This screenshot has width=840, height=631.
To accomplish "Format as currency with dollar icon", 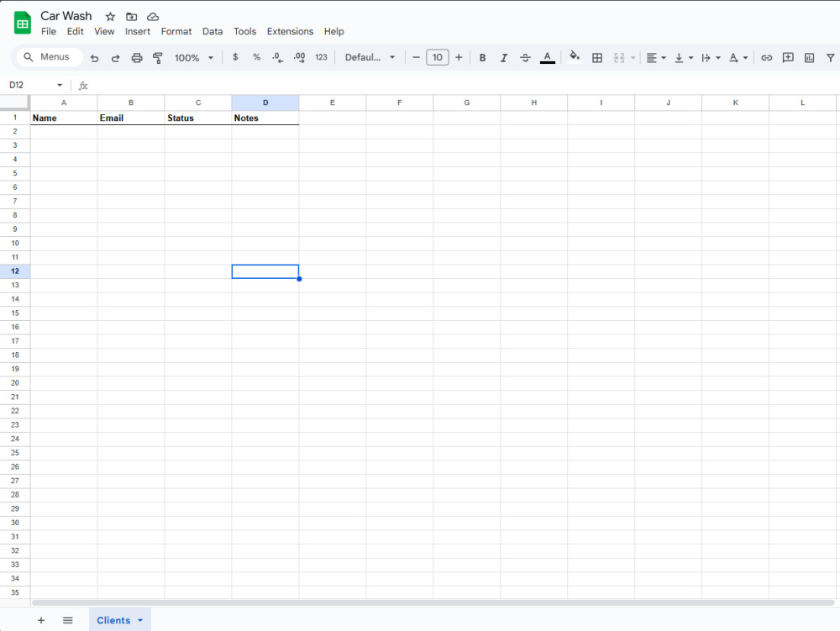I will (x=235, y=57).
